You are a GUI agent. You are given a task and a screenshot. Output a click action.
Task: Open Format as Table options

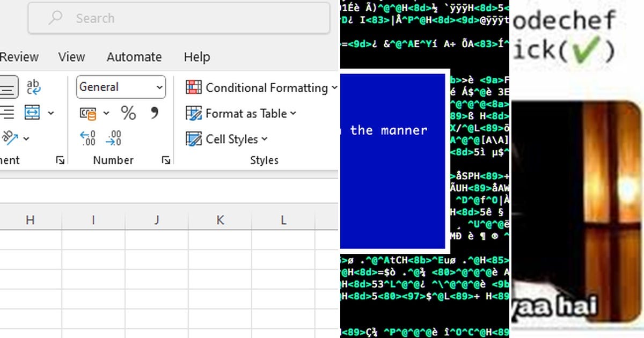[240, 113]
